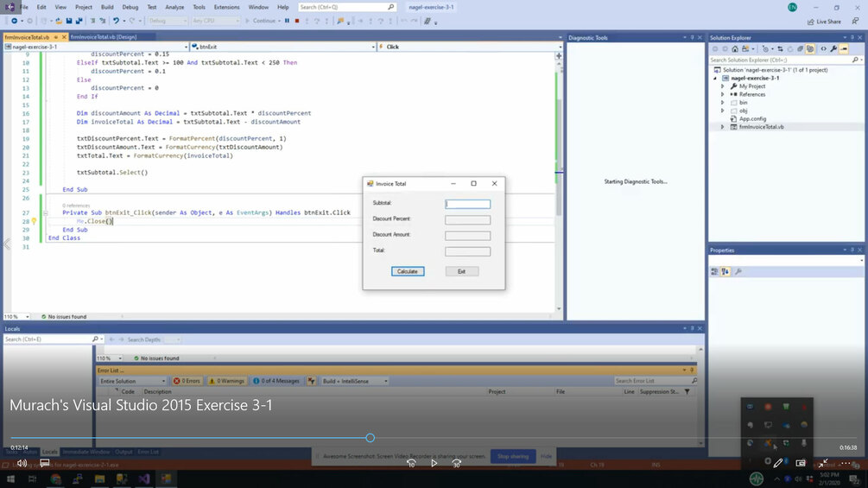Open the Debug menu

click(130, 7)
